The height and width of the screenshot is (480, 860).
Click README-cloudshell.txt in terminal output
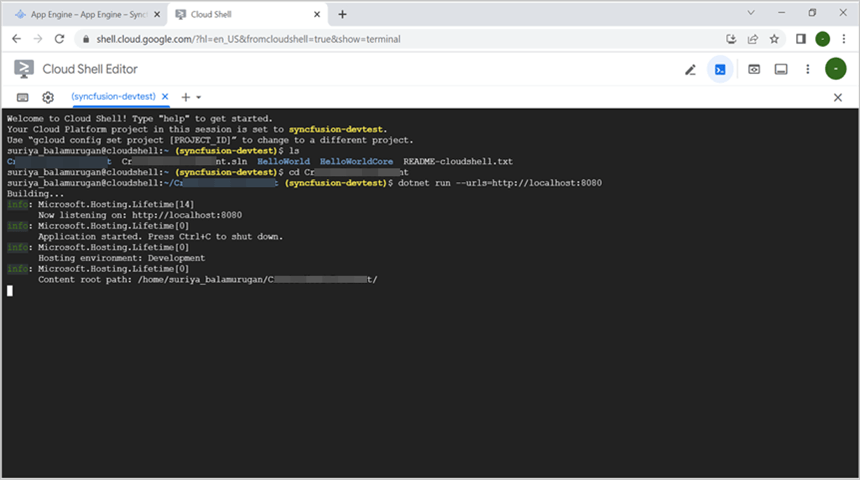tap(458, 161)
